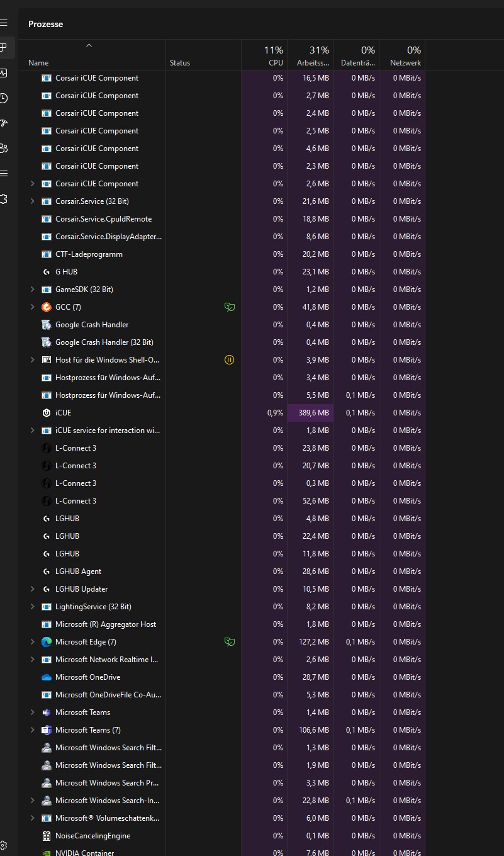Click the Microsoft Edge (7) icon
504x856 pixels.
coord(46,642)
